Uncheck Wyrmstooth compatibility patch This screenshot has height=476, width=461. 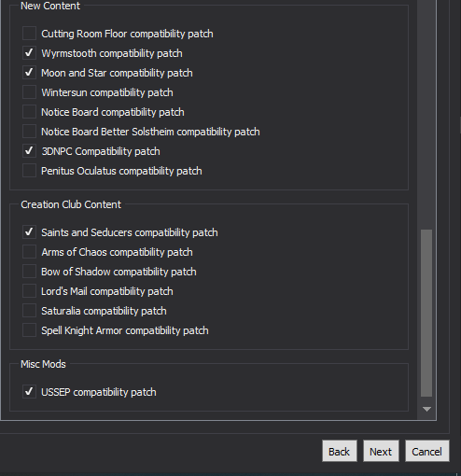coord(29,53)
